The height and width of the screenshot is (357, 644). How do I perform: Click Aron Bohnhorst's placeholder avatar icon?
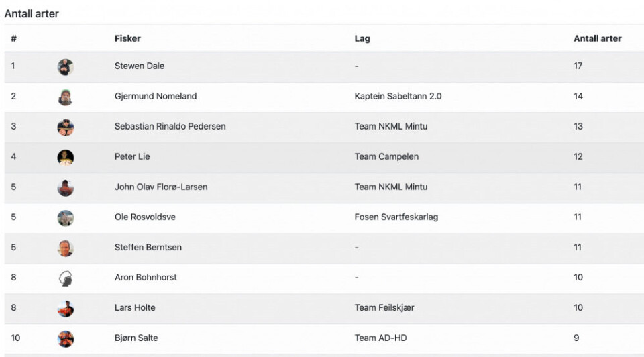pos(65,278)
